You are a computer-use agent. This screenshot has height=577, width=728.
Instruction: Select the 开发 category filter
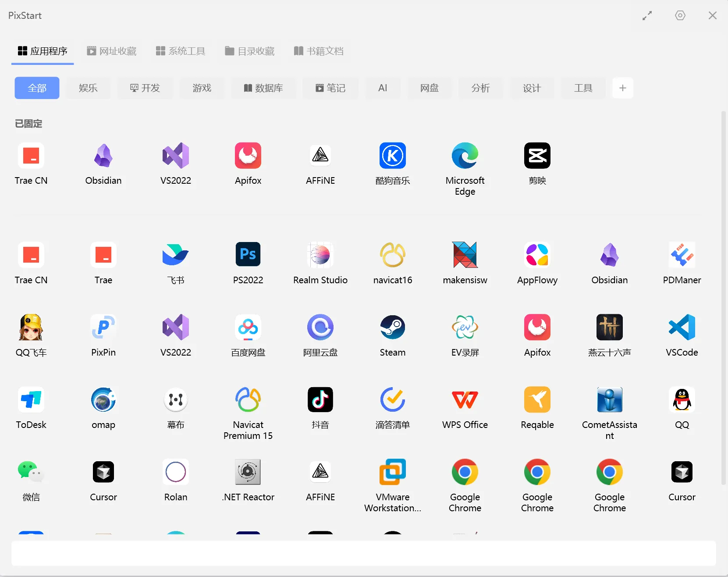[145, 88]
